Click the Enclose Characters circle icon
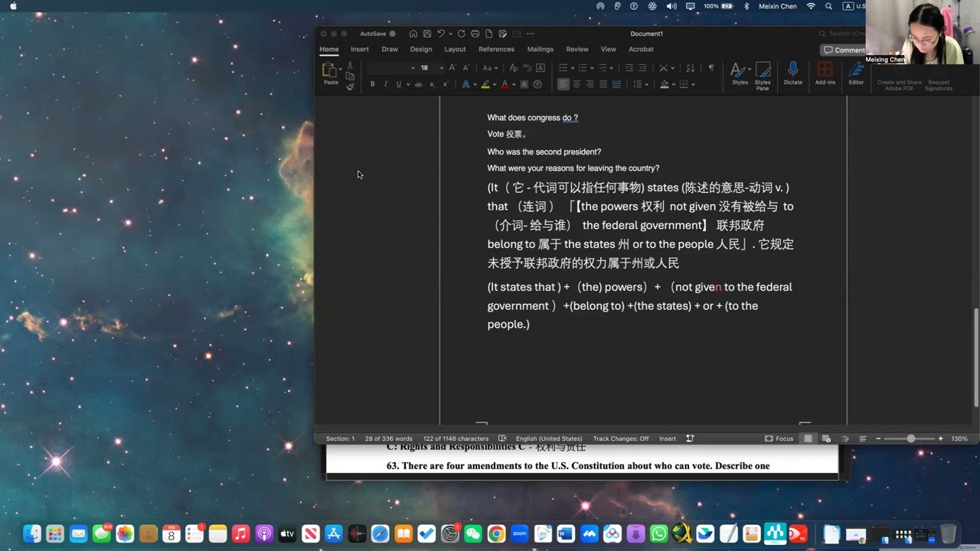 (x=537, y=84)
